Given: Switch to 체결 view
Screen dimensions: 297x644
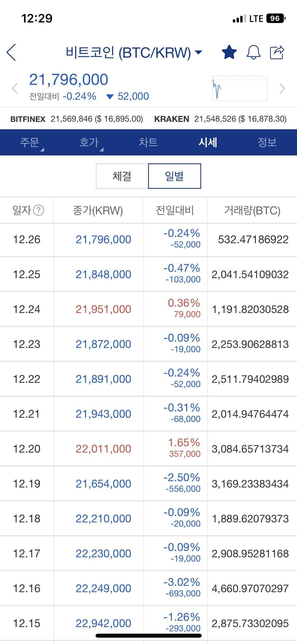Looking at the screenshot, I should [122, 176].
